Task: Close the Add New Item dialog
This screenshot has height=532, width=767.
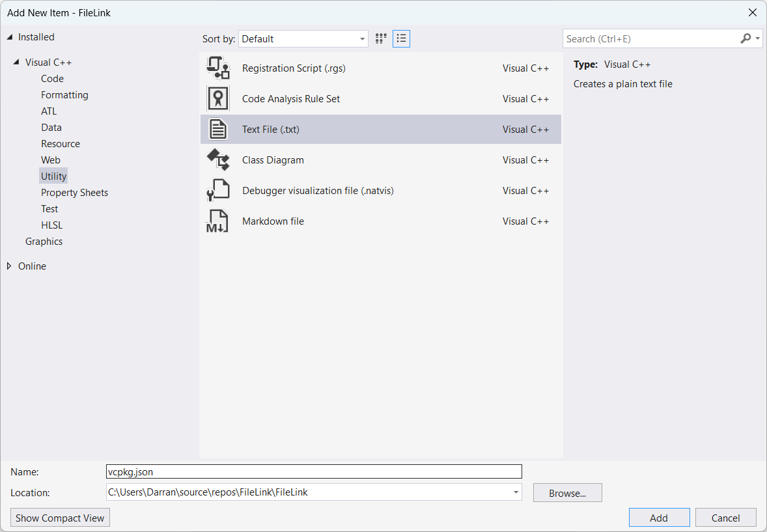Action: (x=752, y=13)
